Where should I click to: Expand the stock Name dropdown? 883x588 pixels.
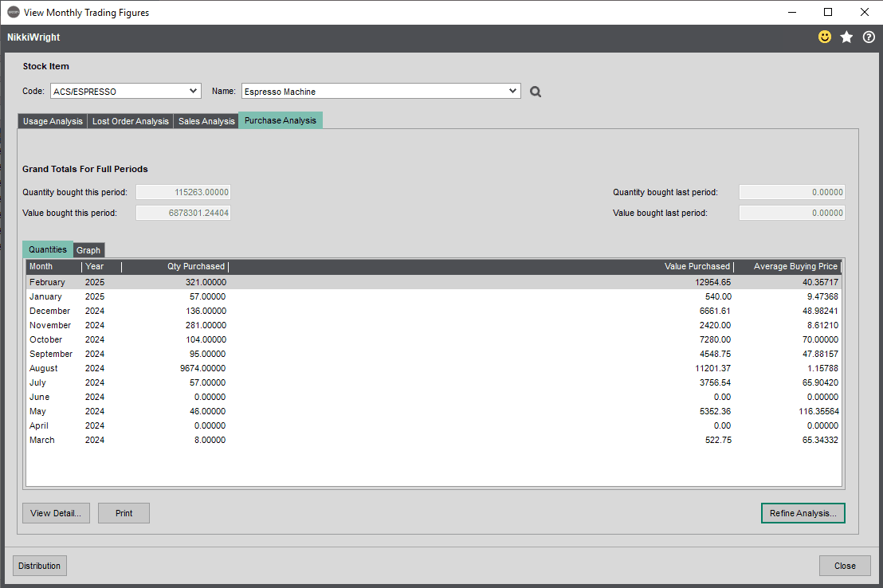pos(512,92)
